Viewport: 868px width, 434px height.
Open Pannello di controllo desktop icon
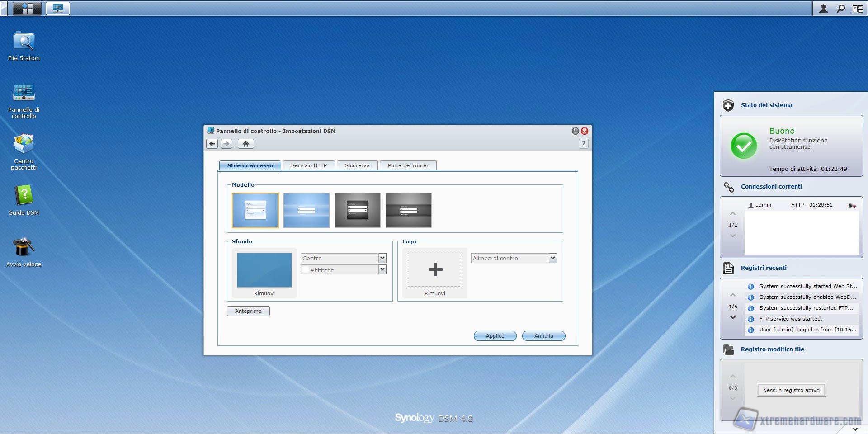pos(24,93)
